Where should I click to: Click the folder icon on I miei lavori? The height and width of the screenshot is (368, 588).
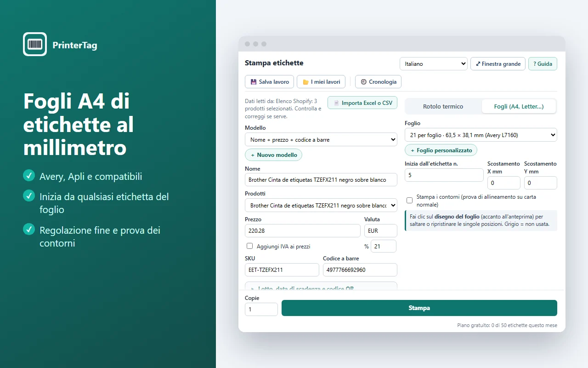[305, 82]
